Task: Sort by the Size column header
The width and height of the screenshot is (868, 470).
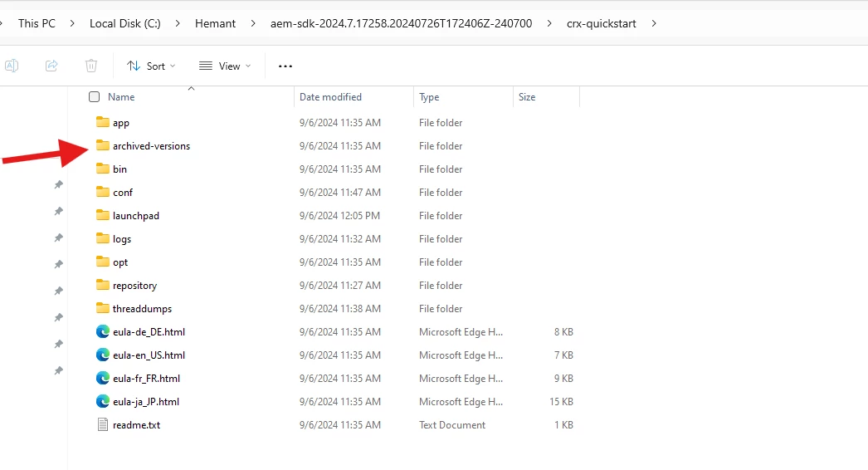Action: (x=527, y=97)
